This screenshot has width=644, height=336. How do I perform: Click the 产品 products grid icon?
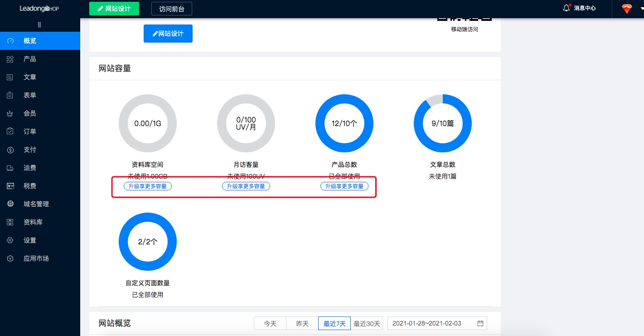click(x=10, y=59)
